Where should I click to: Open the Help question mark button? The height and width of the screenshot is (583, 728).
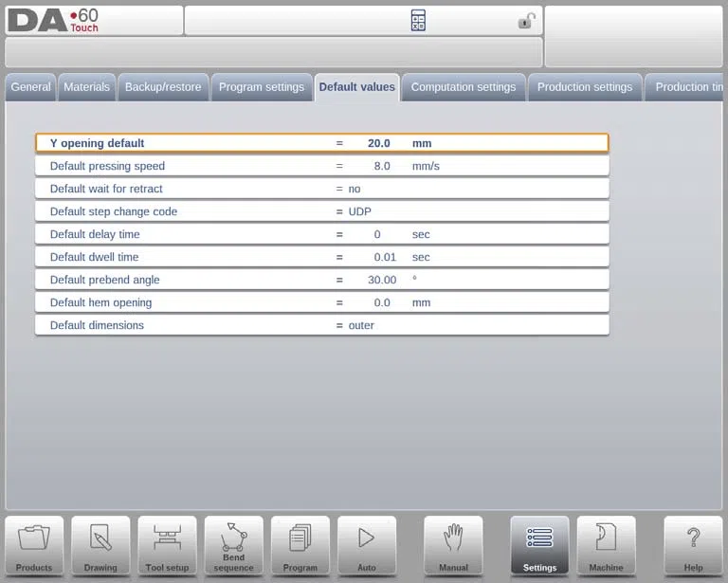coord(693,546)
